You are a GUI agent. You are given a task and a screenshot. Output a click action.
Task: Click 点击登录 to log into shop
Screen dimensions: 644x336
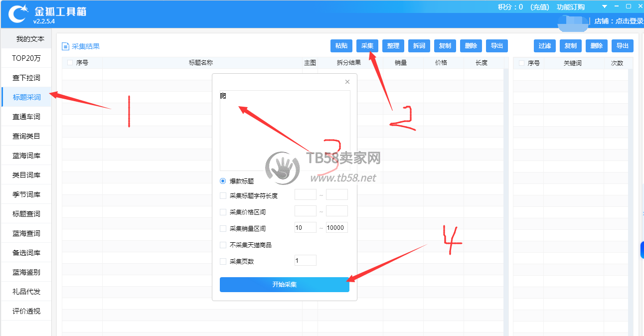point(630,21)
